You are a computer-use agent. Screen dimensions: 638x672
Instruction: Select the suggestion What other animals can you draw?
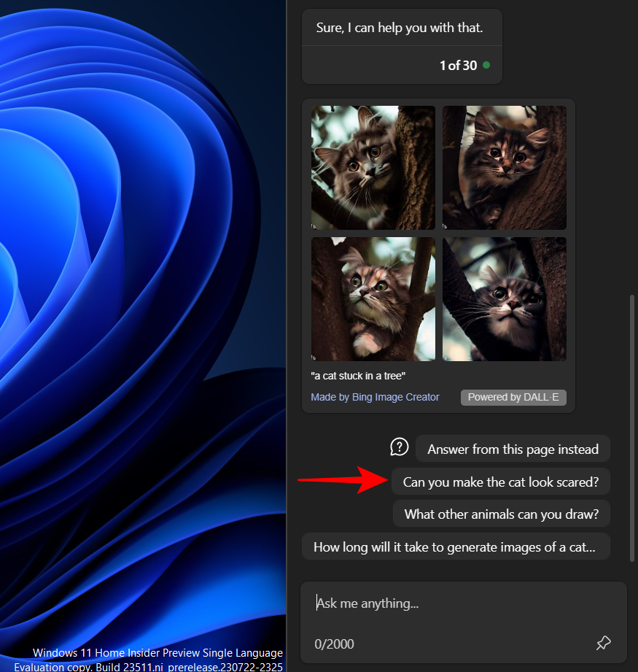tap(501, 513)
